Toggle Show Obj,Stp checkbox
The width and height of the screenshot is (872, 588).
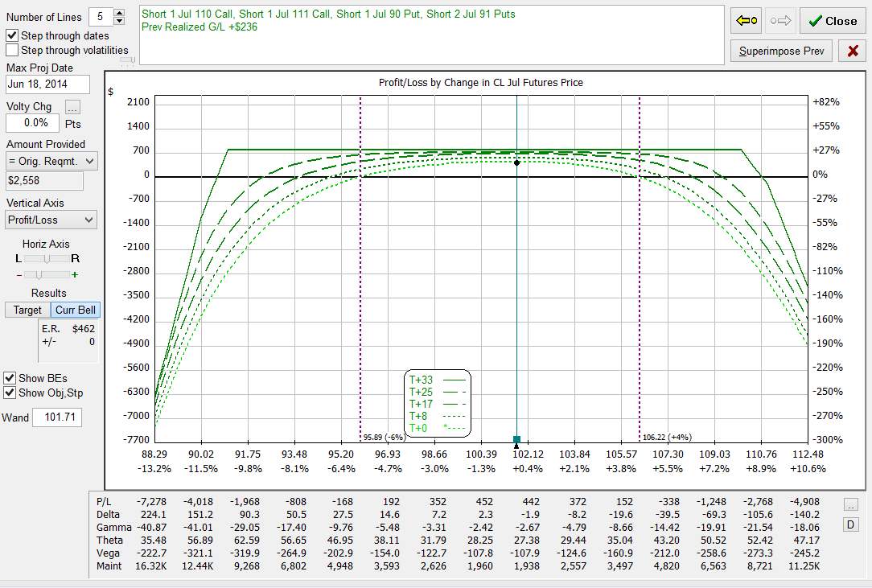pos(10,393)
